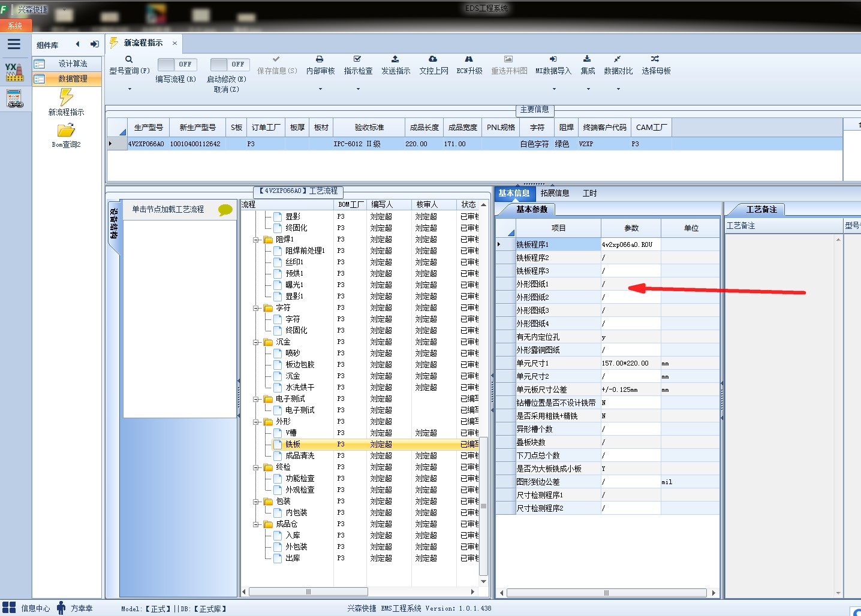Select the 4V2XP066A0 production model row
This screenshot has height=616, width=861.
474,144
